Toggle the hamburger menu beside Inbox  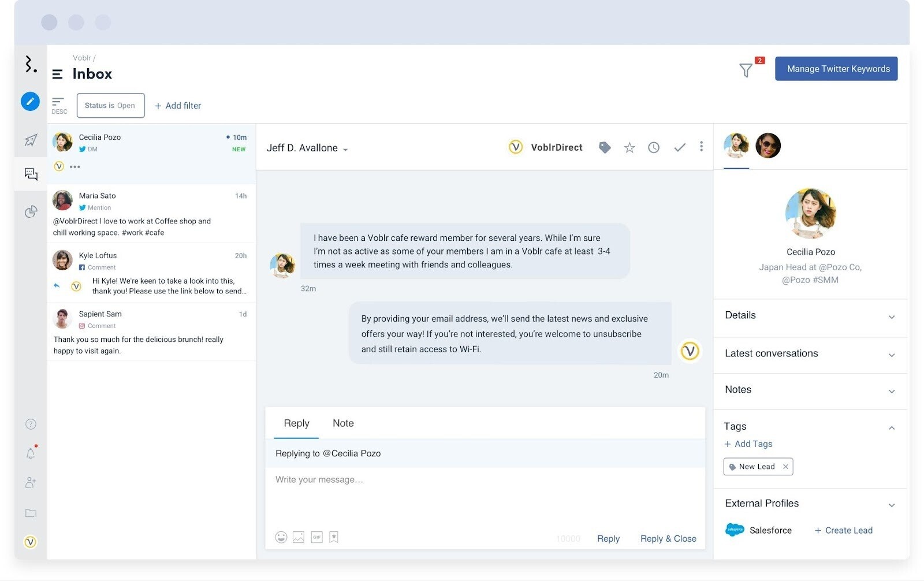coord(57,74)
